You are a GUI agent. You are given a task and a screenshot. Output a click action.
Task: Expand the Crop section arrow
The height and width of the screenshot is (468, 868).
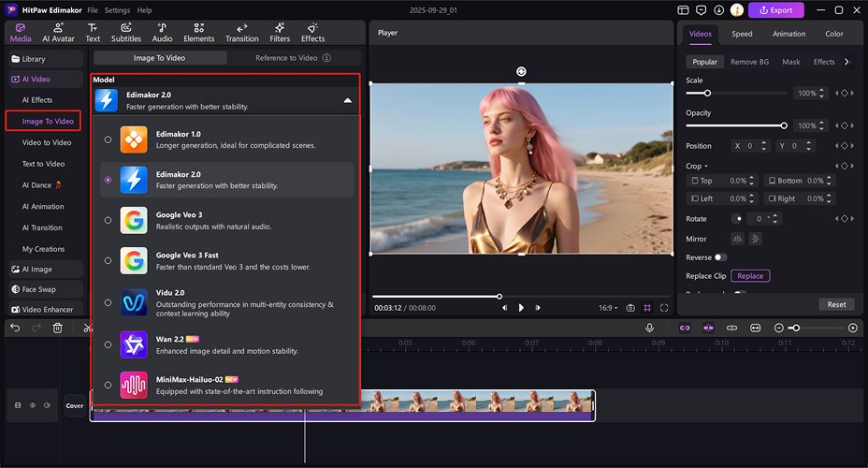coord(706,167)
